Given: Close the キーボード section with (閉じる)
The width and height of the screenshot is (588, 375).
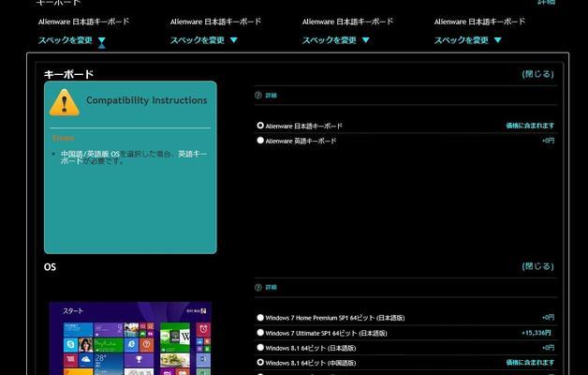Looking at the screenshot, I should pyautogui.click(x=537, y=74).
